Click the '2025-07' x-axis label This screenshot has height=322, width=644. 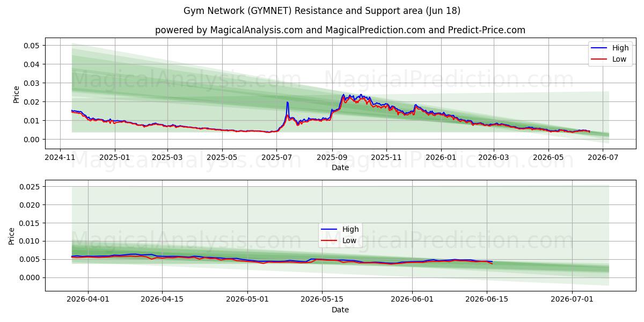277,158
